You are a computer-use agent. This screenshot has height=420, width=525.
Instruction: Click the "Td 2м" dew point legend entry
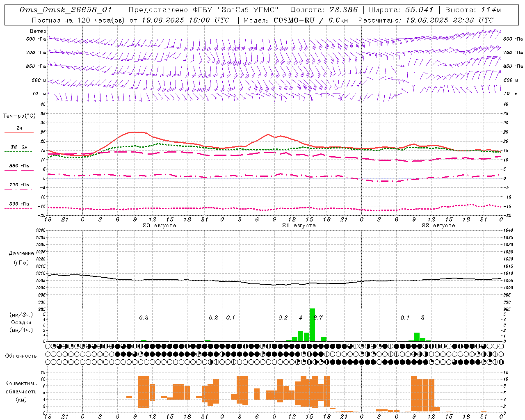19,147
